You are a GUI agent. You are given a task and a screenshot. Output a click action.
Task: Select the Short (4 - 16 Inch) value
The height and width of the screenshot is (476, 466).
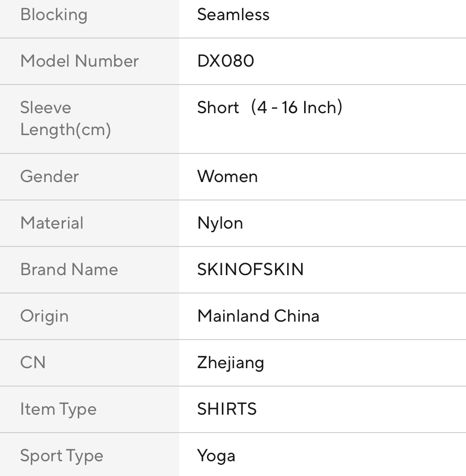[270, 108]
